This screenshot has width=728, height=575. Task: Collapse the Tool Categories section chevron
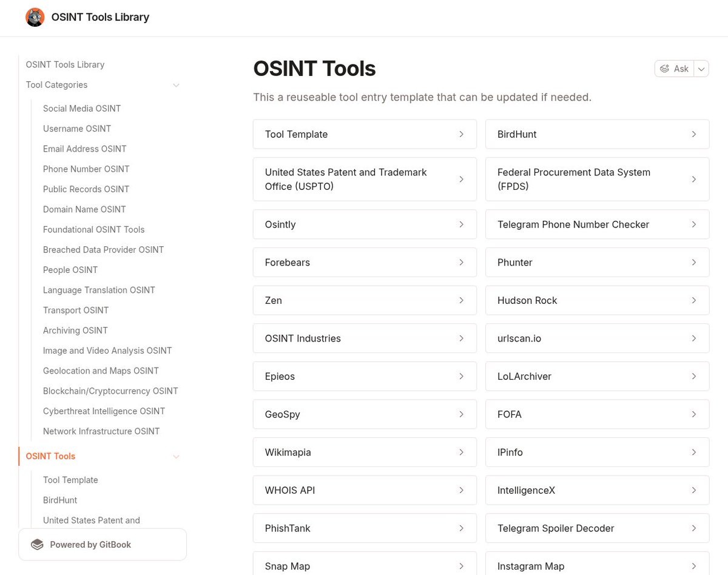tap(176, 85)
